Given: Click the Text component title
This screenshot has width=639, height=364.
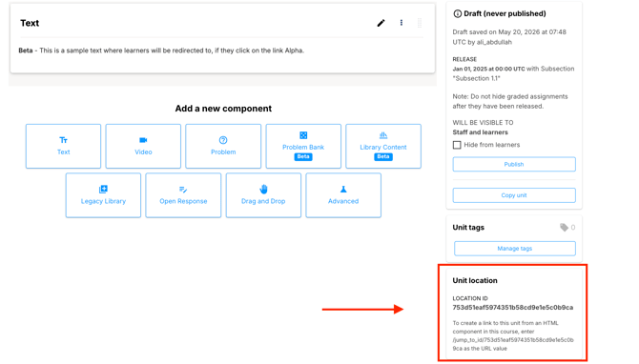Looking at the screenshot, I should click(30, 23).
